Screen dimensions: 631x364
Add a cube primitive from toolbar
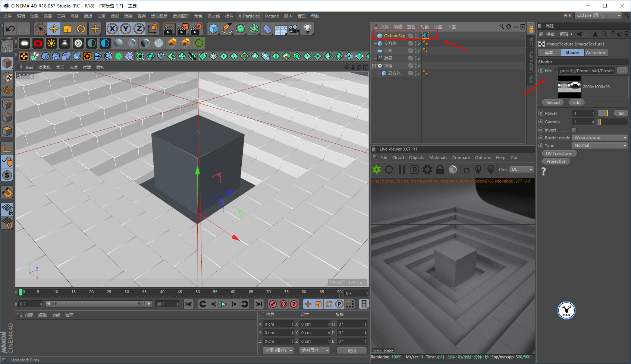click(x=214, y=29)
